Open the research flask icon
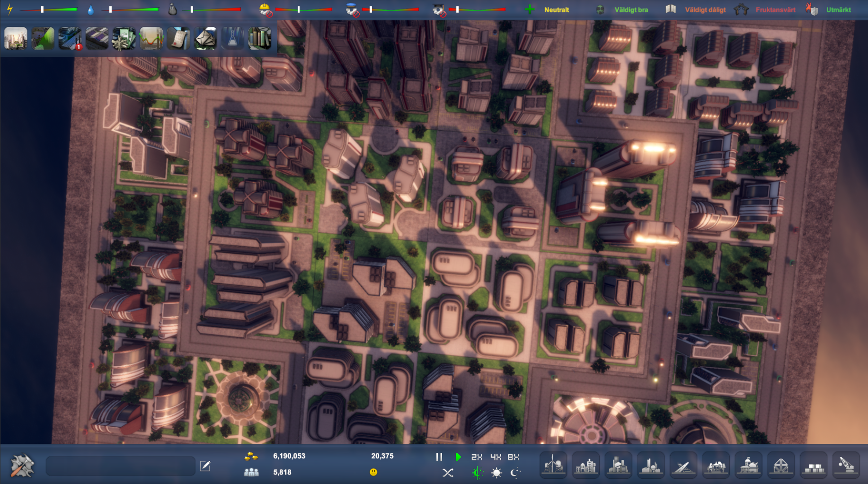 [232, 38]
